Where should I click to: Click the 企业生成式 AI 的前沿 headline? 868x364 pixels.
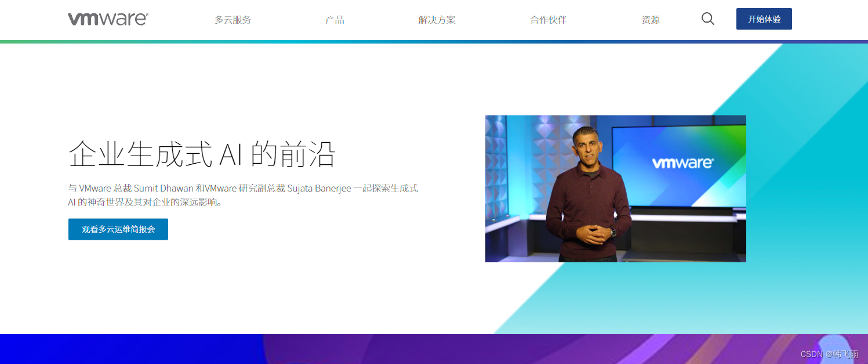pos(202,154)
